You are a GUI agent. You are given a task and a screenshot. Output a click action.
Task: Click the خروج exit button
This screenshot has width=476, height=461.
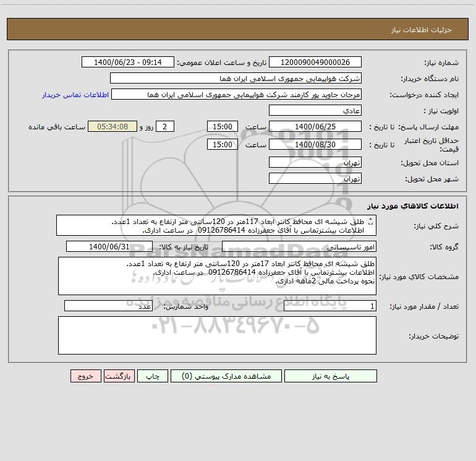coord(85,376)
